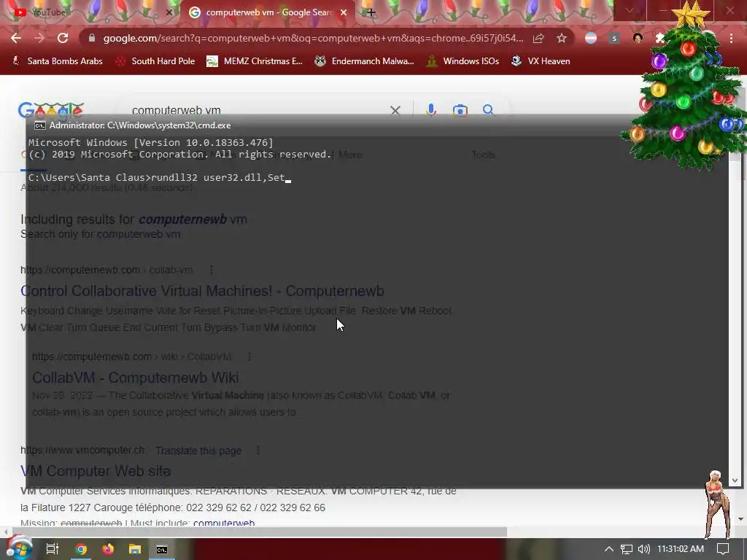Close the computerweb vm search tab
This screenshot has width=747, height=560.
pyautogui.click(x=344, y=12)
